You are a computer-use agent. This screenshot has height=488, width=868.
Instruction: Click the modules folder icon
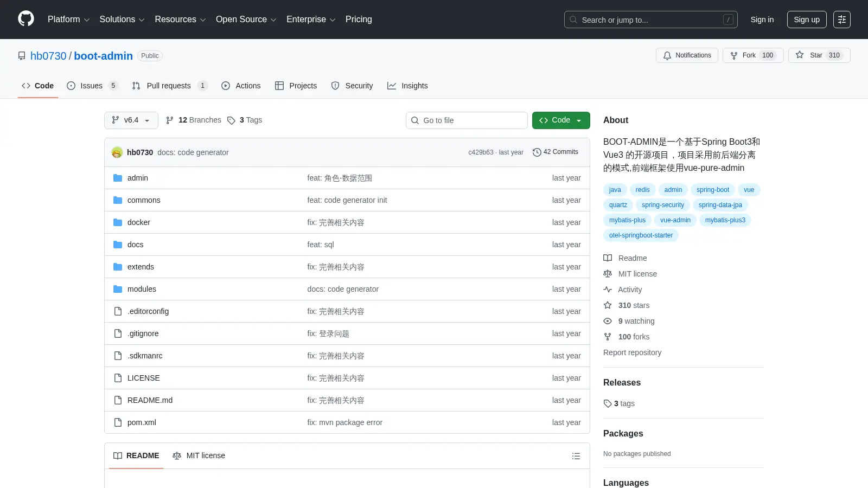pos(118,289)
